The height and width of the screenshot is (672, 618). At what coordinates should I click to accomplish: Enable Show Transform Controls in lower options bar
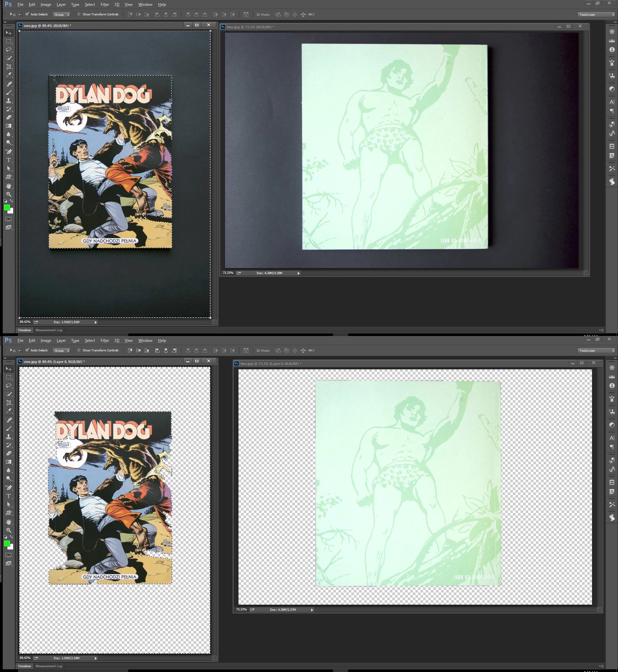pyautogui.click(x=79, y=350)
